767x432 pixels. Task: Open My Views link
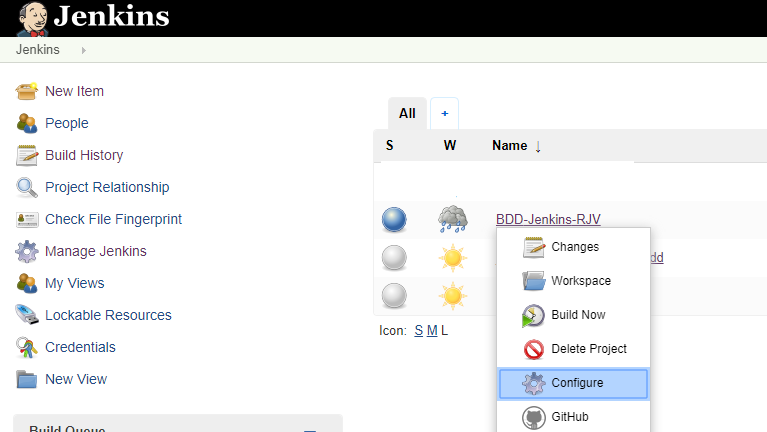(75, 283)
